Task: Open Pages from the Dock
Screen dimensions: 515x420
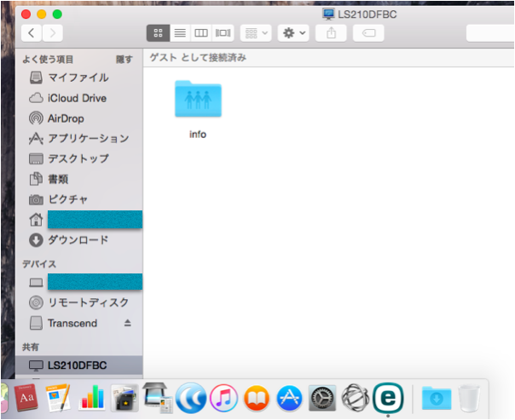Action: click(x=58, y=398)
